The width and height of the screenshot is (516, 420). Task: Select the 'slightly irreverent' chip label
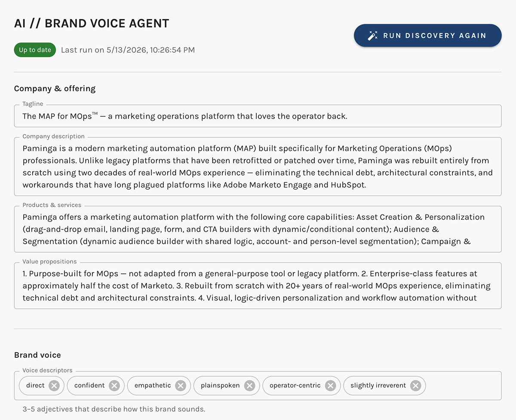(x=378, y=386)
